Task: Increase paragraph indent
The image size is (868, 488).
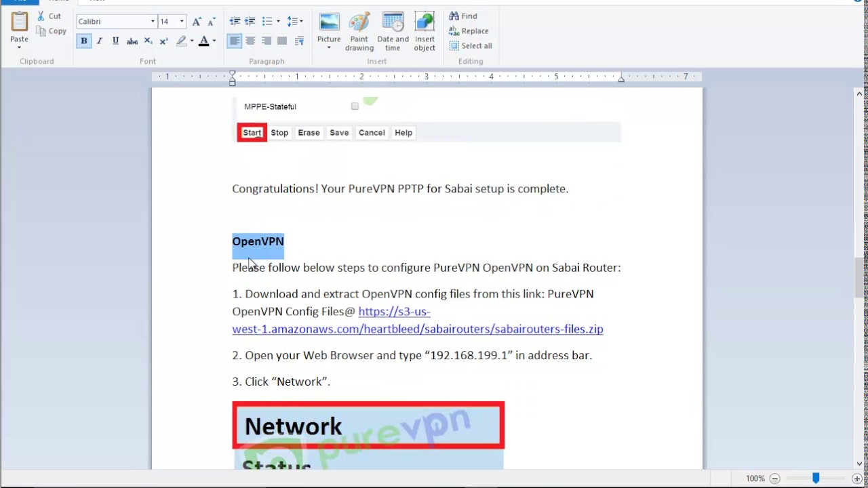Action: tap(250, 22)
